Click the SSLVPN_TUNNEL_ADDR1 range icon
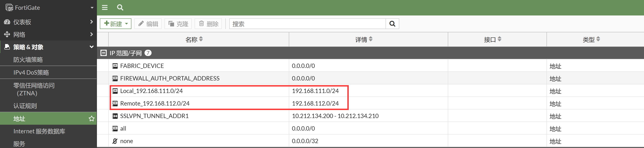This screenshot has width=644, height=148. pyautogui.click(x=115, y=116)
